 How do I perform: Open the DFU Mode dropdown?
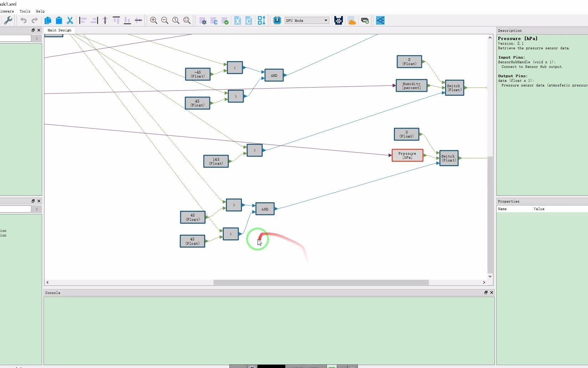tap(307, 20)
